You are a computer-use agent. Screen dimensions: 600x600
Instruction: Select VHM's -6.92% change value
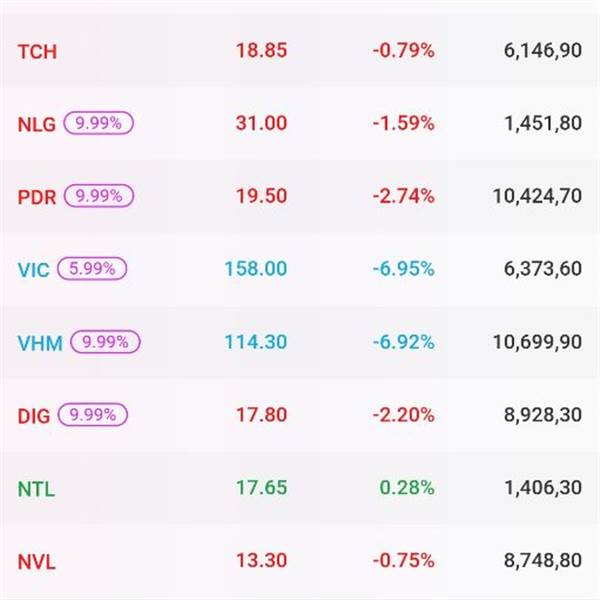coord(403,342)
